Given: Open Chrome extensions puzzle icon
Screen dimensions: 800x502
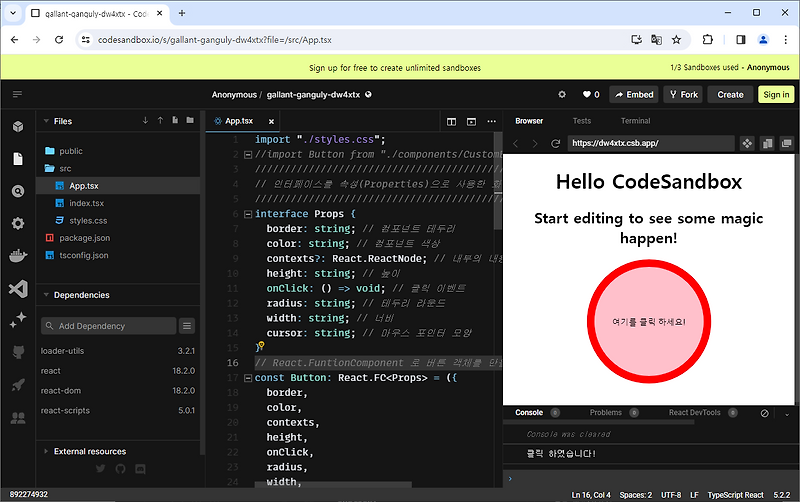Looking at the screenshot, I should (707, 40).
